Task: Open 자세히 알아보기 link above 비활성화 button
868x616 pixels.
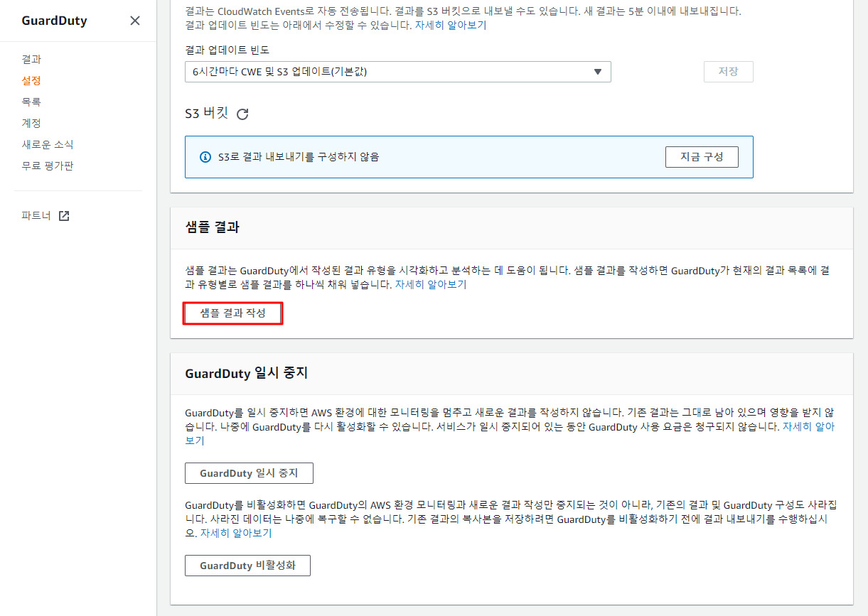Action: 236,533
